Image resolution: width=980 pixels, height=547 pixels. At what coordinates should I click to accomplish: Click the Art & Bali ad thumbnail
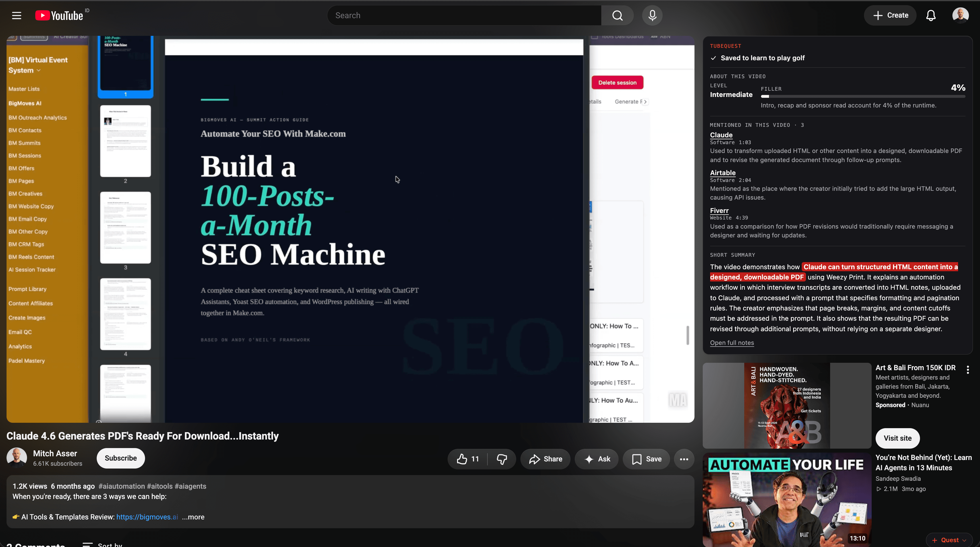[x=787, y=405]
